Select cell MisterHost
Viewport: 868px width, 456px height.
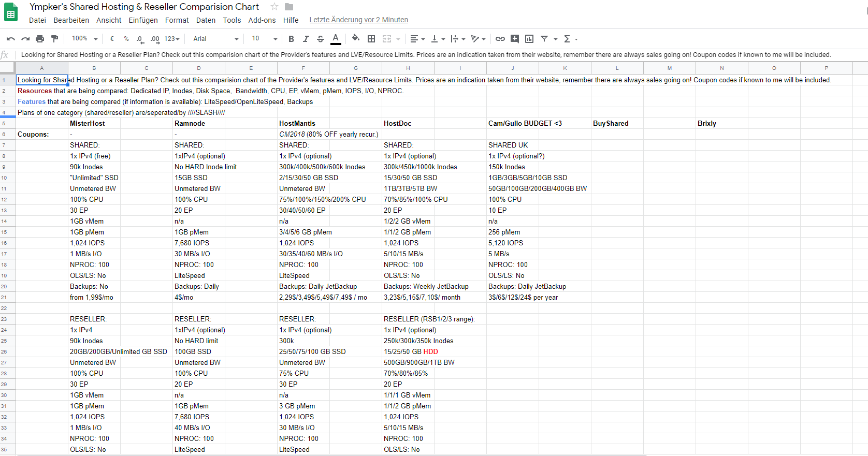(x=94, y=123)
